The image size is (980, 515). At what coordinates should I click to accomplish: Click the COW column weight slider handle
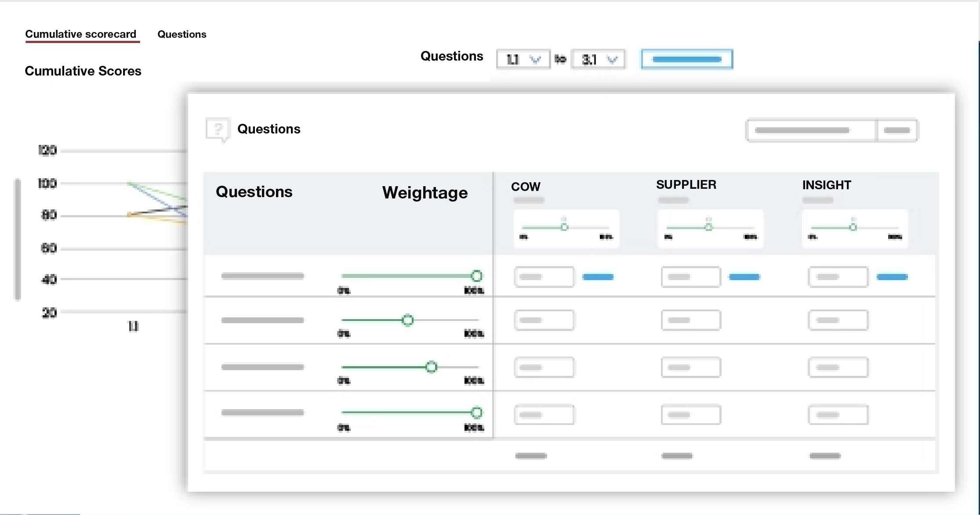pyautogui.click(x=564, y=227)
